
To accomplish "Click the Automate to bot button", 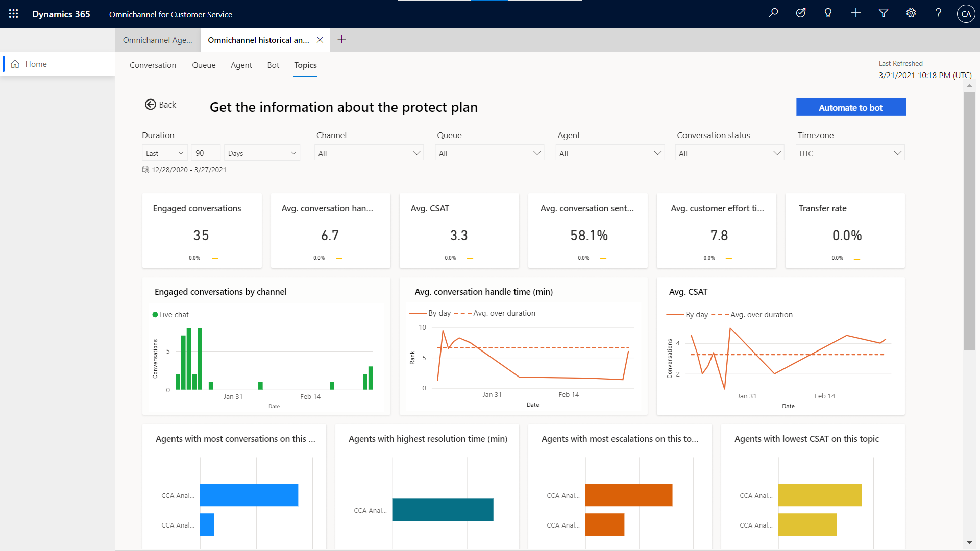I will (851, 106).
